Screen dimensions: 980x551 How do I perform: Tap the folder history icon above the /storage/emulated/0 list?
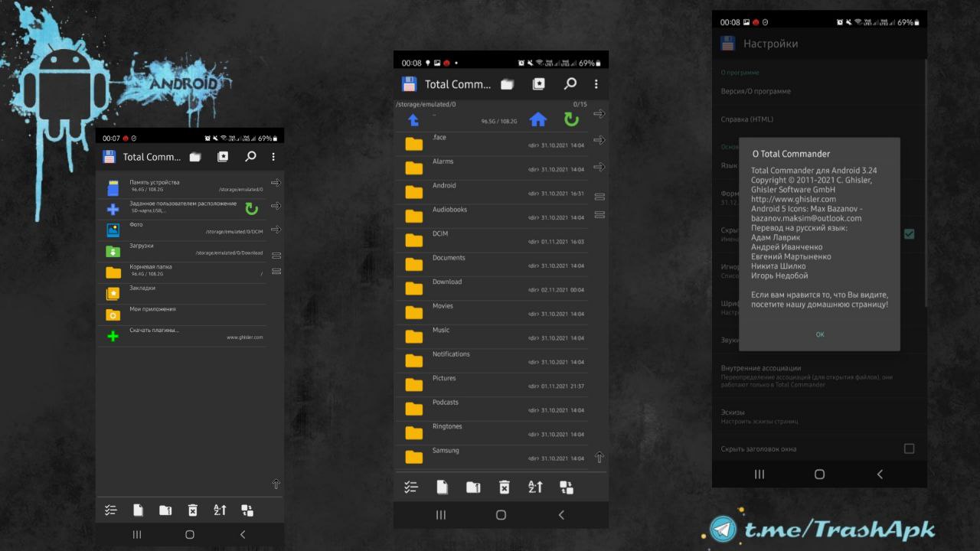(507, 84)
